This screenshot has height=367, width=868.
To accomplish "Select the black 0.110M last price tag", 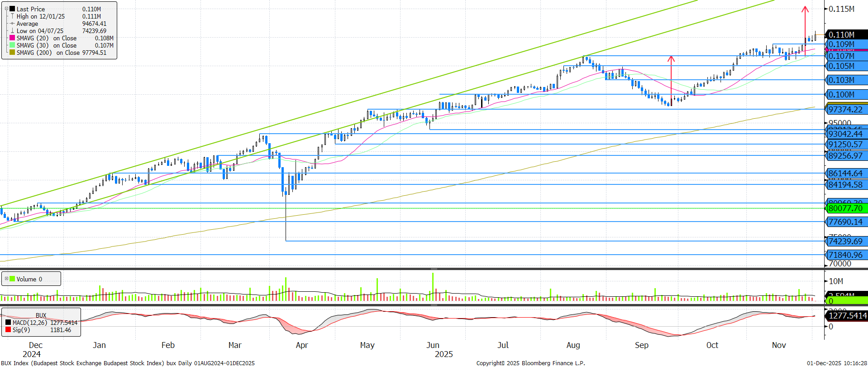I will [844, 34].
